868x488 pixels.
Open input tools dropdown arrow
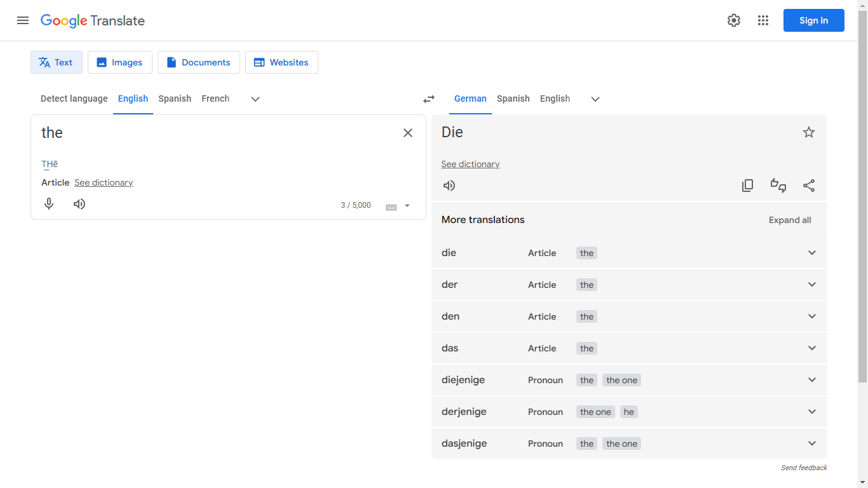tap(407, 206)
